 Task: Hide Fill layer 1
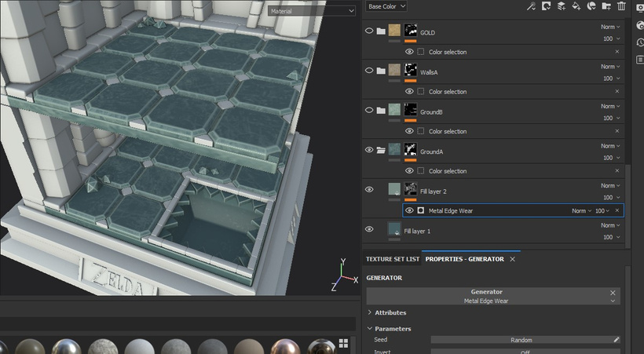[369, 229]
